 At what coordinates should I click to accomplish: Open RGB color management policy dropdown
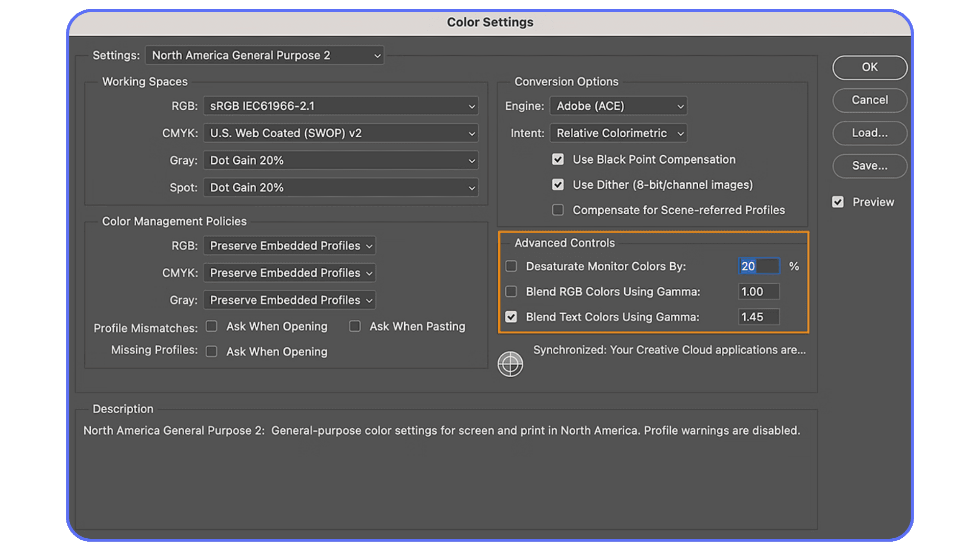(289, 245)
